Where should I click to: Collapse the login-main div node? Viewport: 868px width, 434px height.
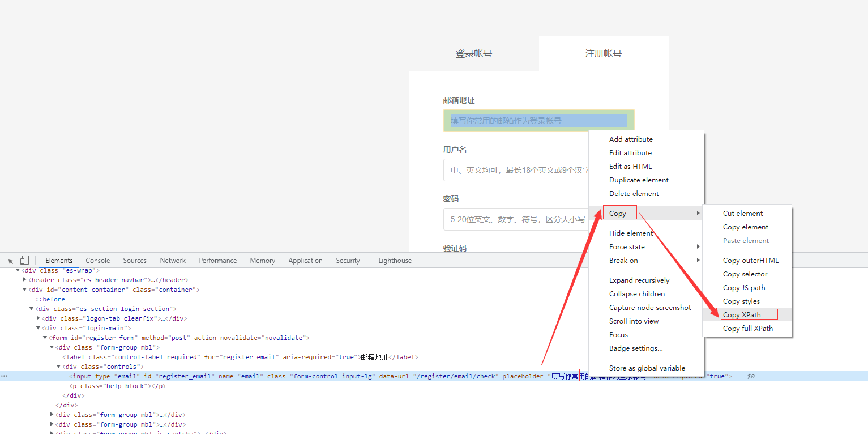tap(38, 328)
